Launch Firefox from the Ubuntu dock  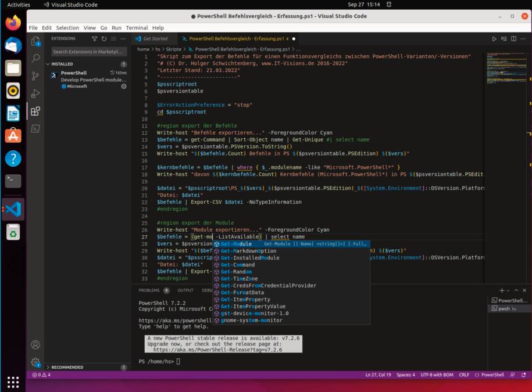coord(13,23)
